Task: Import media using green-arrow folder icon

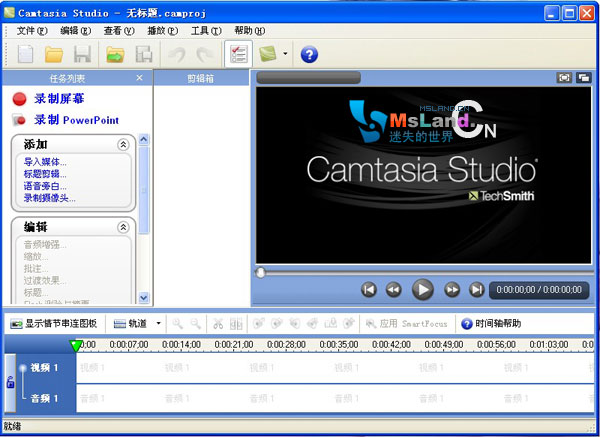Action: (x=115, y=54)
